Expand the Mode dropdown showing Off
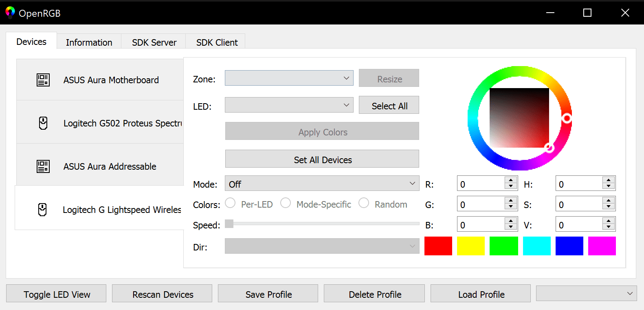Viewport: 644px width, 310px height. tap(322, 184)
